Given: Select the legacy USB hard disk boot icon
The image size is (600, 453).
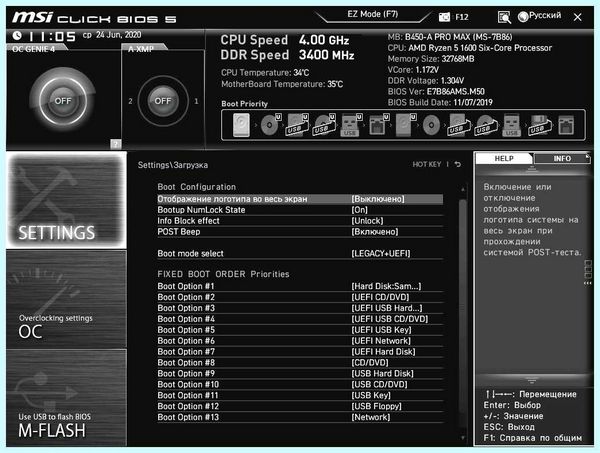Looking at the screenshot, I should [x=458, y=125].
